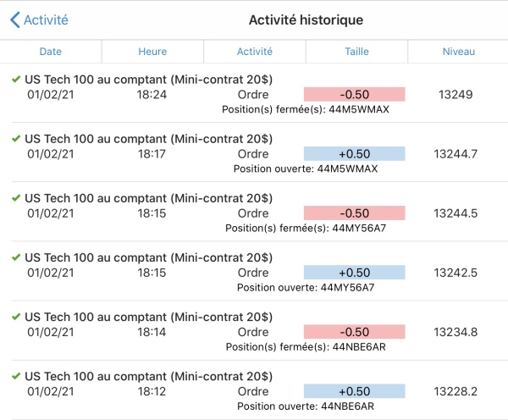The image size is (508, 420).
Task: Click green checkmark of the 13242.5 order
Action: point(15,257)
